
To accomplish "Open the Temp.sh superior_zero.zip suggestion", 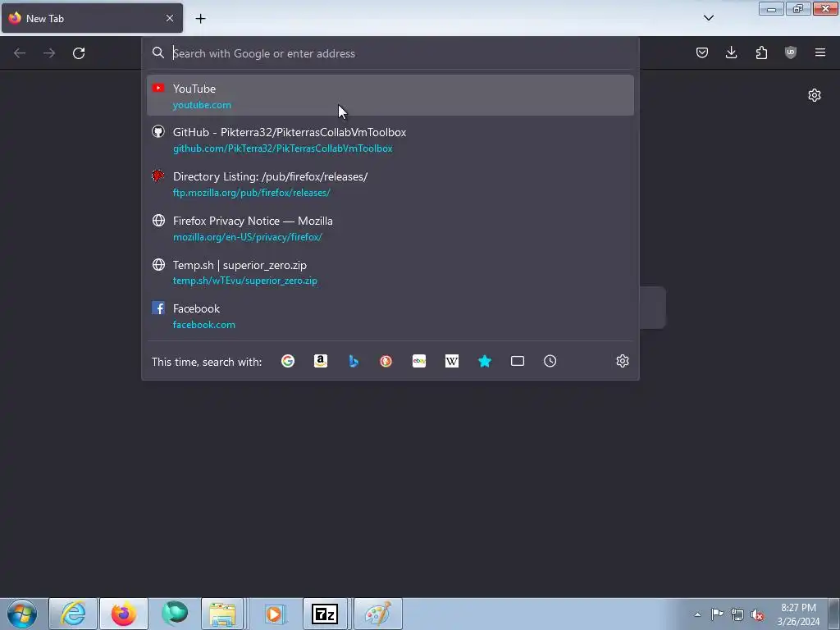I will (390, 272).
